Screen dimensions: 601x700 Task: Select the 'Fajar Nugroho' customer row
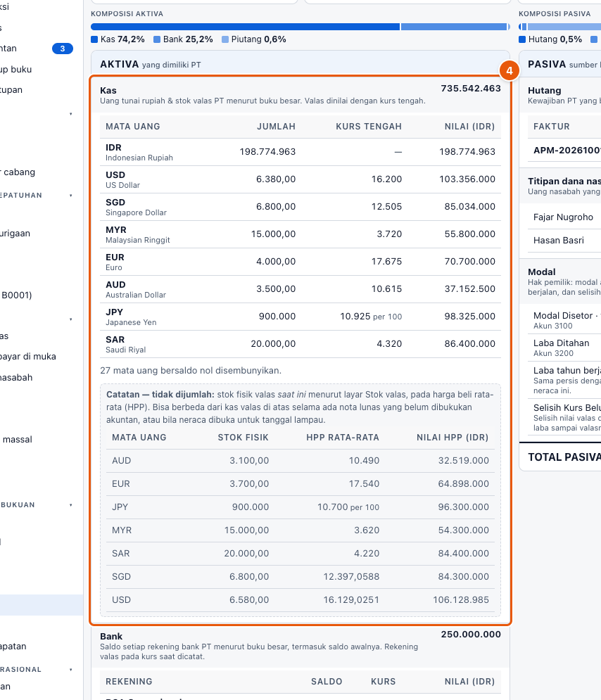tap(564, 217)
